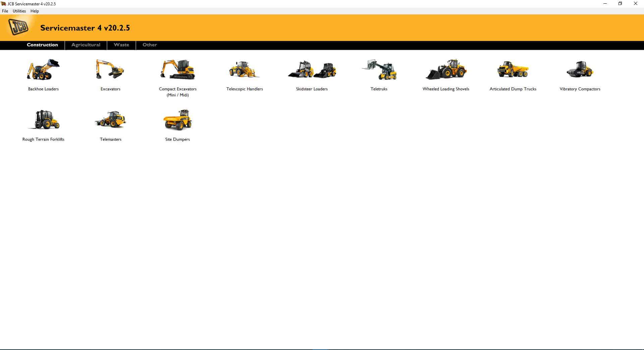Open the Waste machines tab
The width and height of the screenshot is (644, 350).
[121, 45]
